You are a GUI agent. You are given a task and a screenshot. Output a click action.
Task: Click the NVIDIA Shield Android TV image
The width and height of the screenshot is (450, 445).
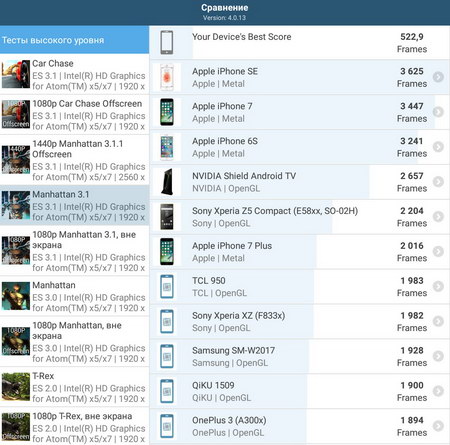(x=167, y=182)
